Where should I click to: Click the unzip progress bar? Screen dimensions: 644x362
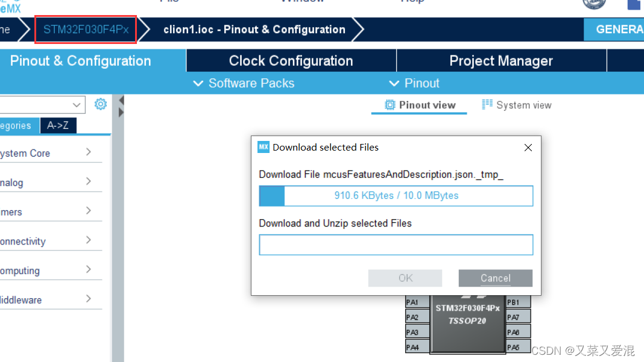pos(396,245)
